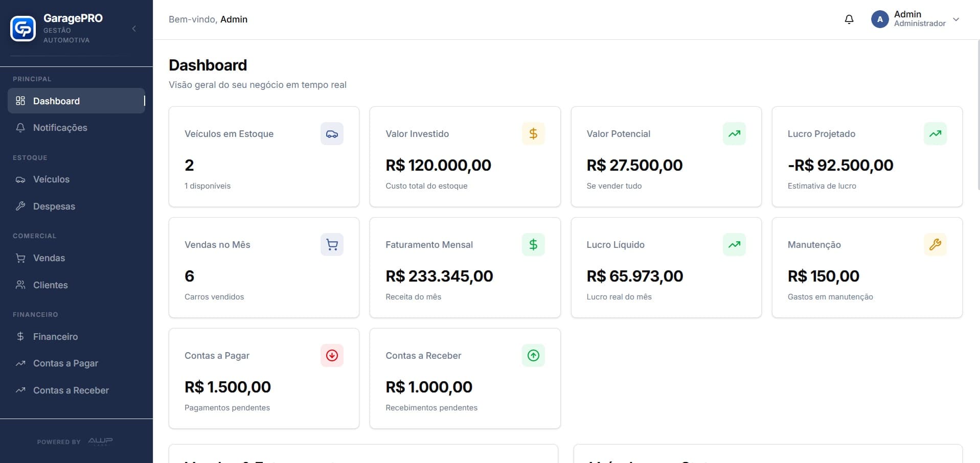Go to Contas a Pagar sidebar link
The width and height of the screenshot is (980, 463).
click(x=76, y=363)
